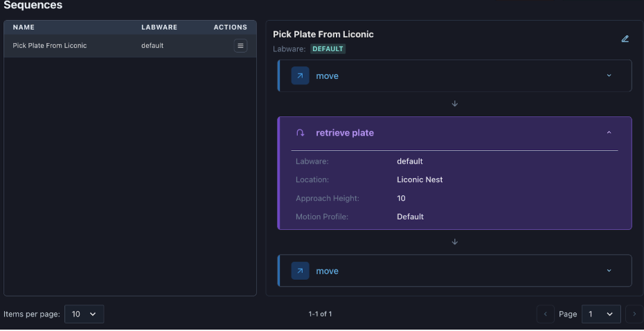Open the Items per page dropdown

[84, 314]
